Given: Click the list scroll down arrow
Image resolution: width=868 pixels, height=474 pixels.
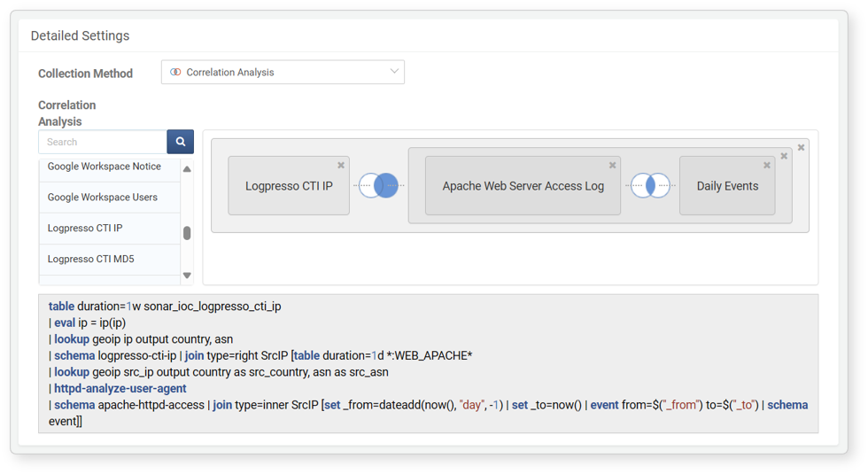Looking at the screenshot, I should click(187, 276).
